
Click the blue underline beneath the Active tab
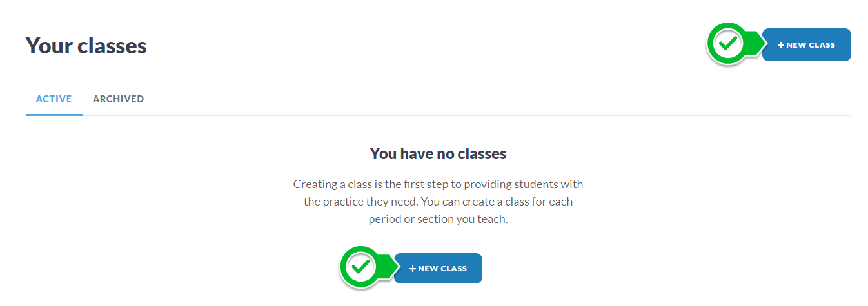[54, 115]
